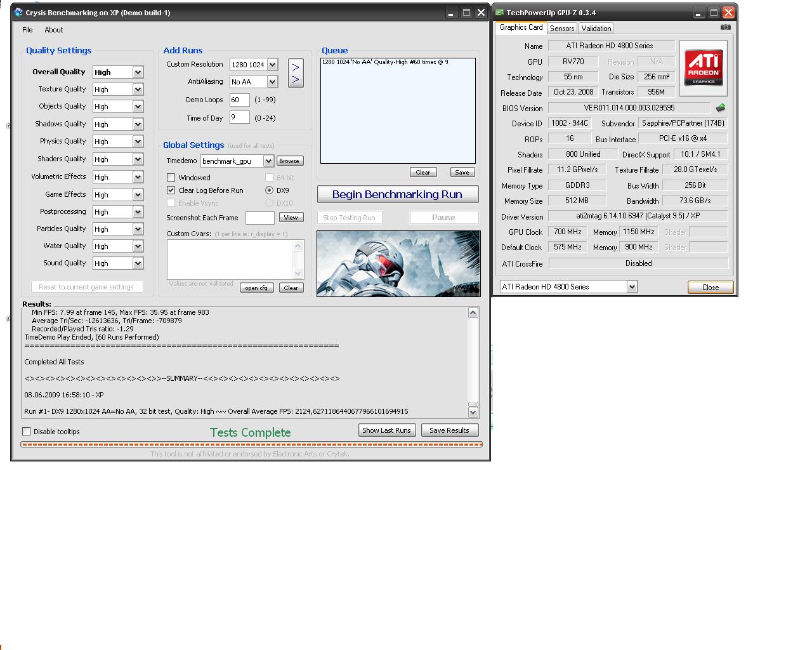The height and width of the screenshot is (650, 812).
Task: Switch to GPU-Z Sensors tab
Action: point(562,28)
